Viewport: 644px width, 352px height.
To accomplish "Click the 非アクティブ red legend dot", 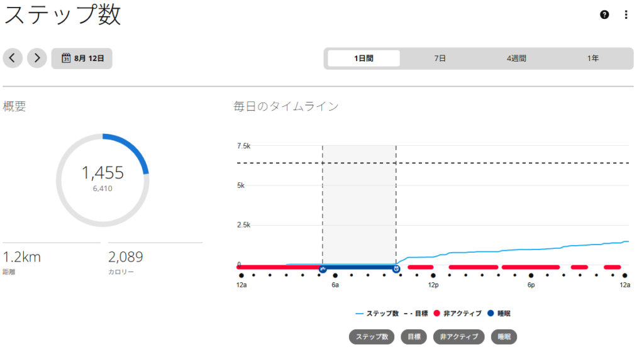I will pos(436,314).
